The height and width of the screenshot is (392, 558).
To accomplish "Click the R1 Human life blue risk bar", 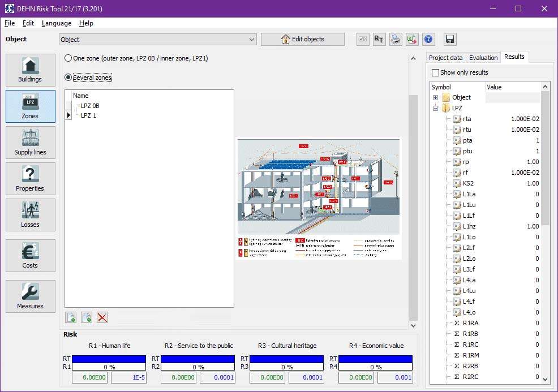I will click(x=110, y=359).
